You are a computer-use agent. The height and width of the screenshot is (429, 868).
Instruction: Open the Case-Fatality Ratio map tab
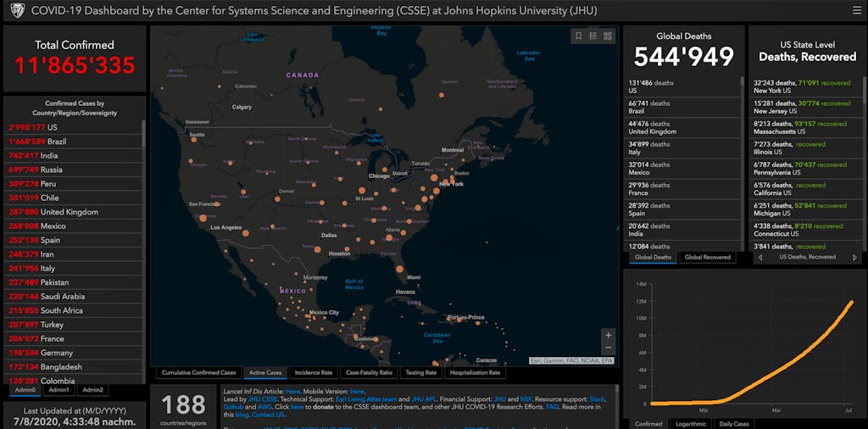369,372
